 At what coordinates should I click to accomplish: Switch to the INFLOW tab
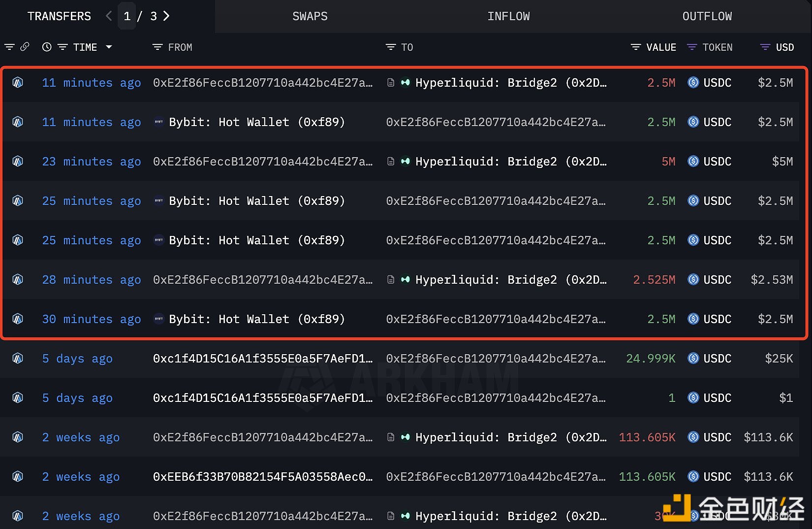coord(508,16)
